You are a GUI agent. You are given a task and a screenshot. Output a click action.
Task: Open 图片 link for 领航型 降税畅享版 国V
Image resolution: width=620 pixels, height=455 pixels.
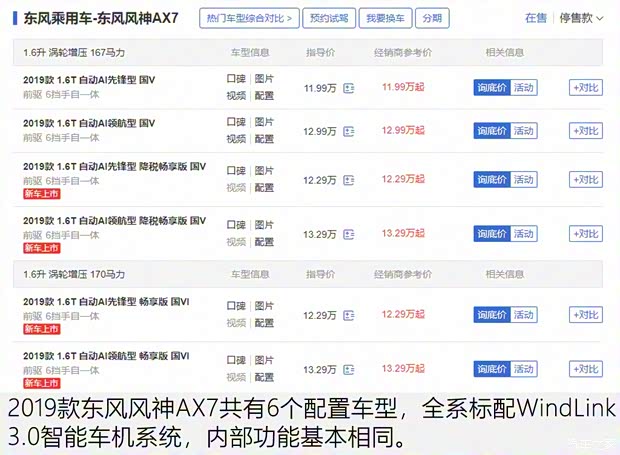pos(264,225)
